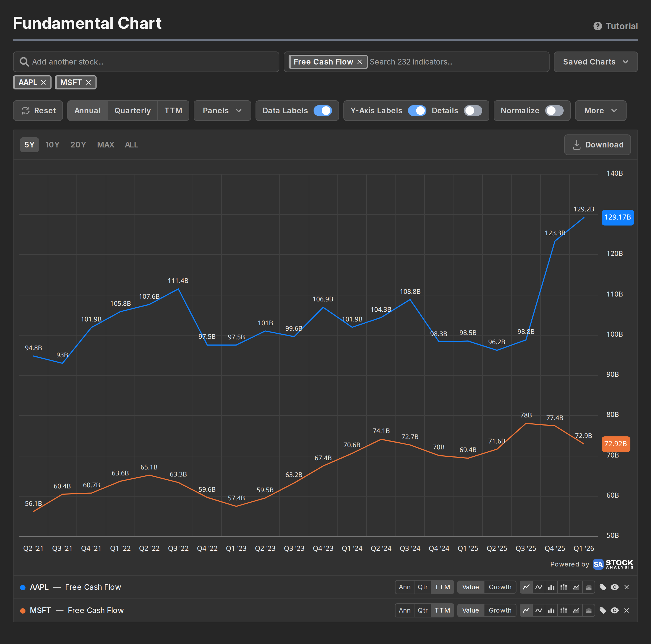Switch AAPL series to bar chart
Viewport: 651px width, 644px height.
point(551,587)
